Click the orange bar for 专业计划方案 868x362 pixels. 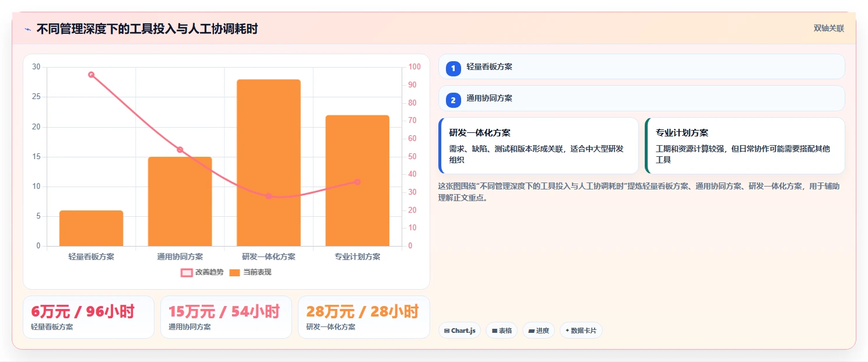point(357,181)
